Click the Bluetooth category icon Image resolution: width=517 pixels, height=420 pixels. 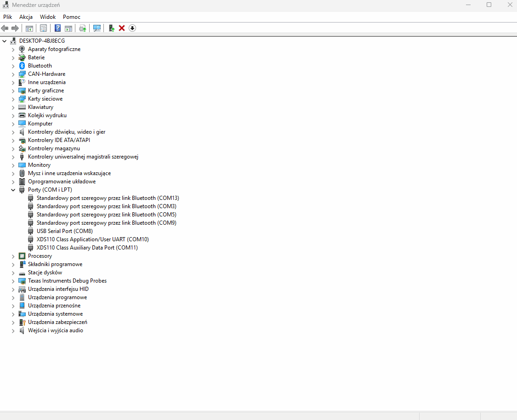22,66
